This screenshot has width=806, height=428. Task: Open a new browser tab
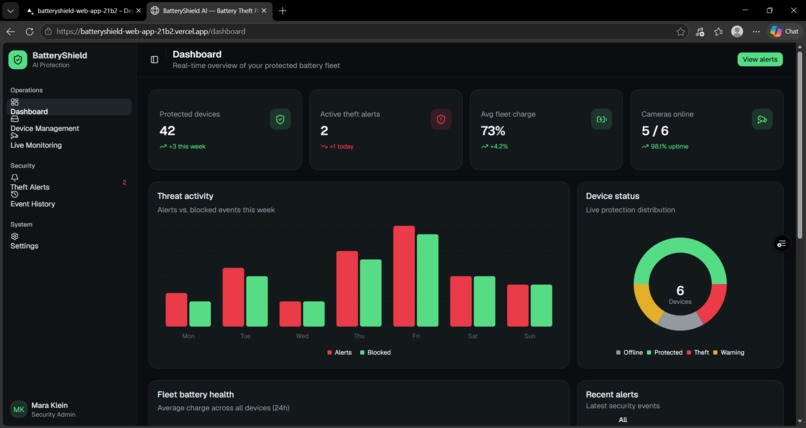tap(282, 11)
